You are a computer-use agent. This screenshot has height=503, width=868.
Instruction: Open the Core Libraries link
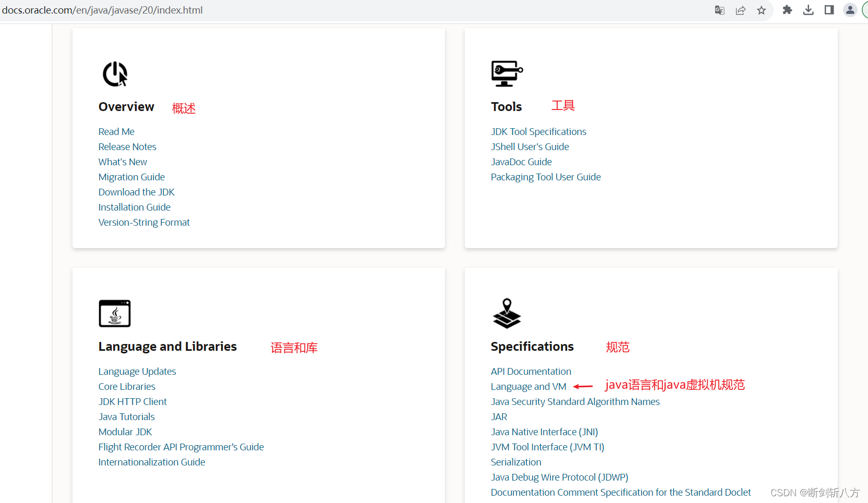(x=127, y=387)
